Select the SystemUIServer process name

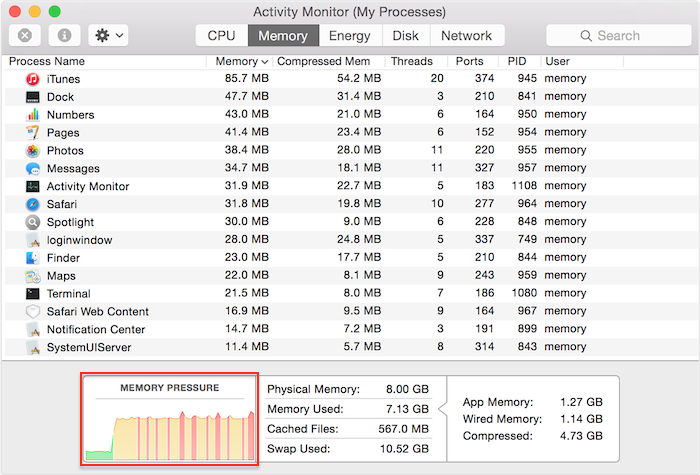click(x=89, y=347)
